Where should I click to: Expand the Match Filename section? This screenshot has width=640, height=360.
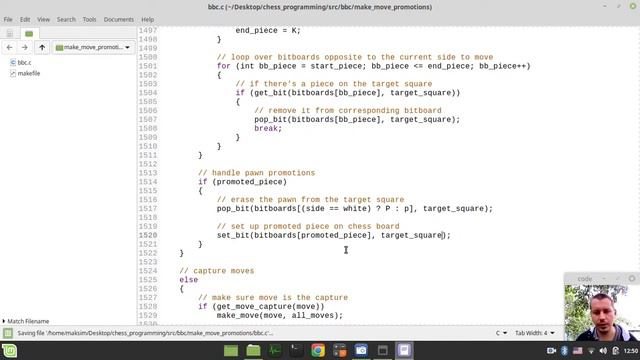pos(26,321)
